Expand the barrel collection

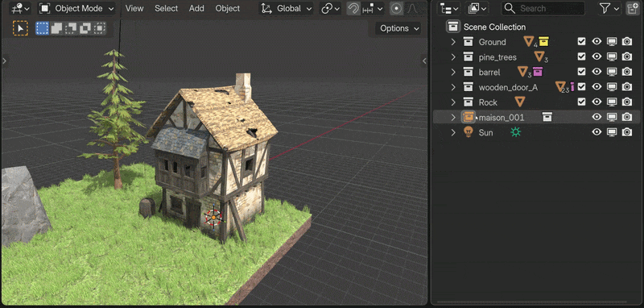453,72
